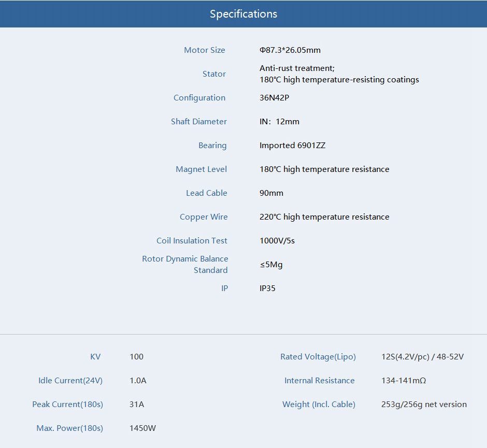The height and width of the screenshot is (448, 487).
Task: Select the 90mm lead cable value
Action: (271, 193)
